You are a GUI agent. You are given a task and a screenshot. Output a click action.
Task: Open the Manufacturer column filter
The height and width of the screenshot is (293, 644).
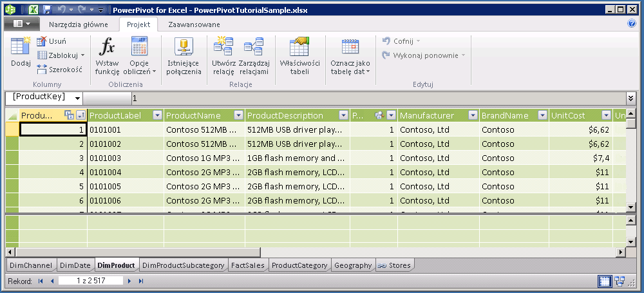[473, 115]
